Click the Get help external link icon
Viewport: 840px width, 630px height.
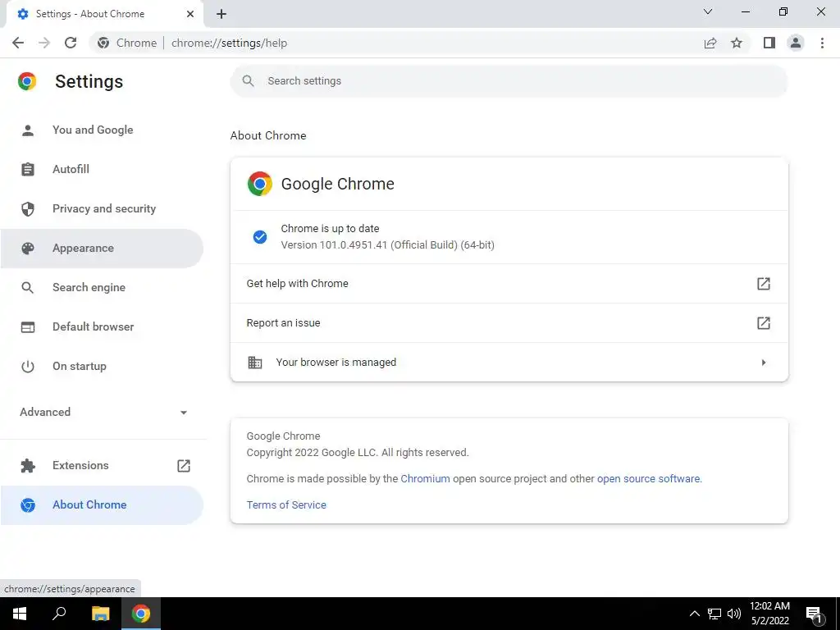[764, 283]
